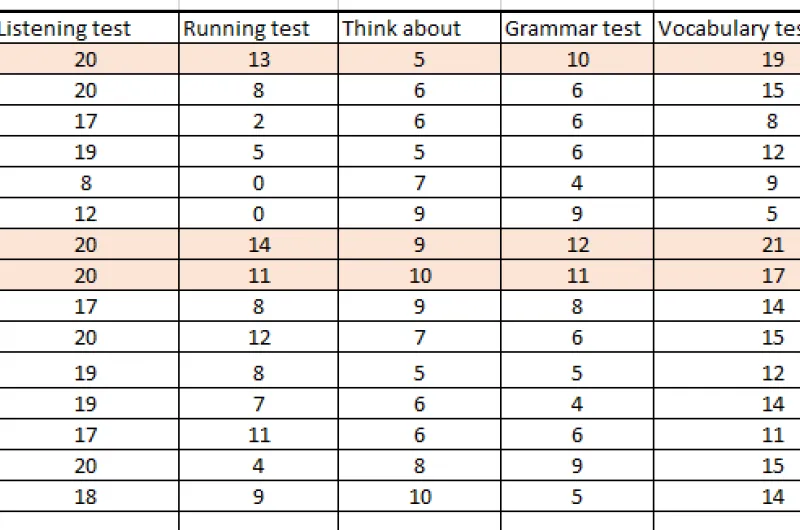Select the Listening test cell showing 8
800x530 pixels.
pos(86,184)
